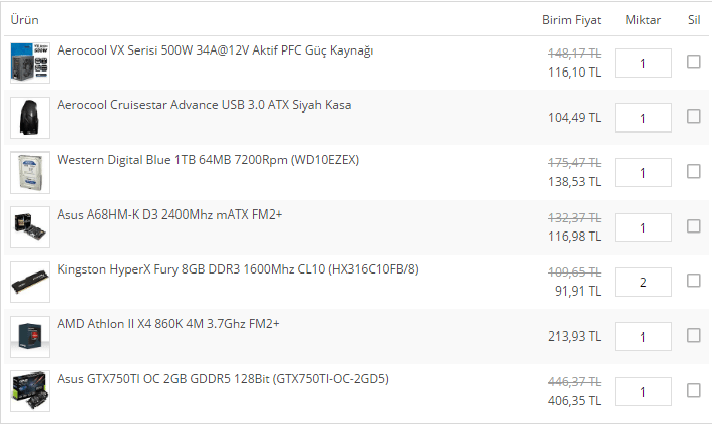Open the Aerocool Cruisestar Advance USB 3.0 product link
720x424 pixels.
(204, 105)
